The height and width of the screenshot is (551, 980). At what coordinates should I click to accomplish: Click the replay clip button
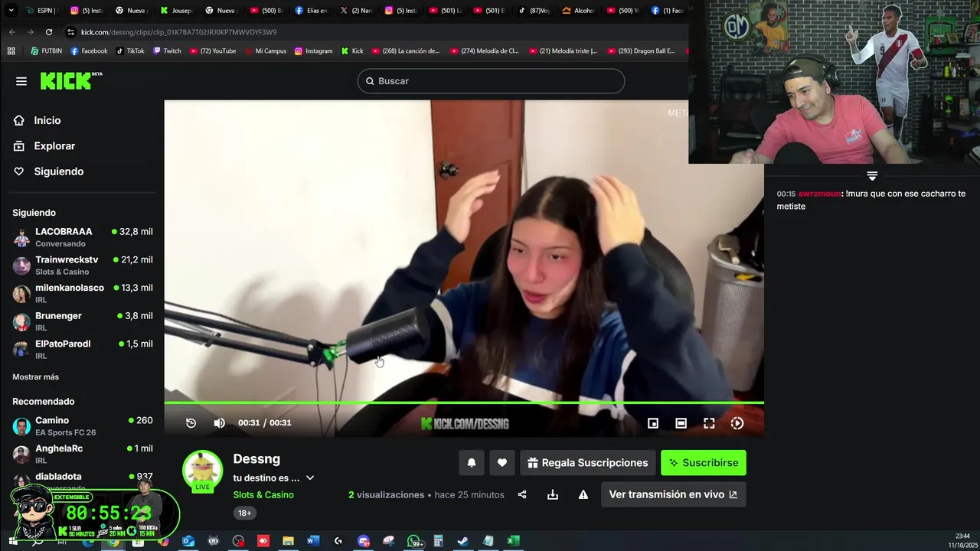[191, 423]
